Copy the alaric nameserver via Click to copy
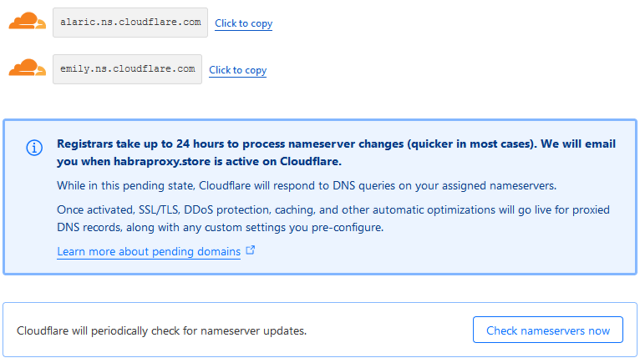This screenshot has width=640, height=363. (244, 24)
